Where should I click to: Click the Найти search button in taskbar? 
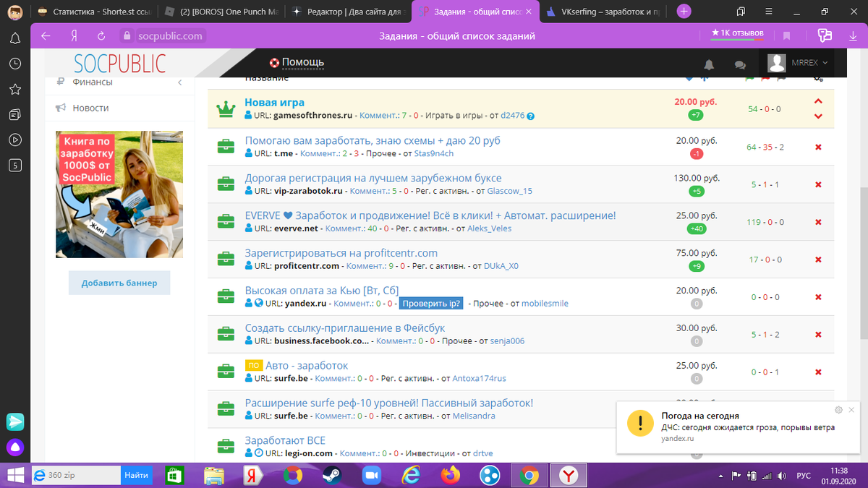(x=137, y=475)
